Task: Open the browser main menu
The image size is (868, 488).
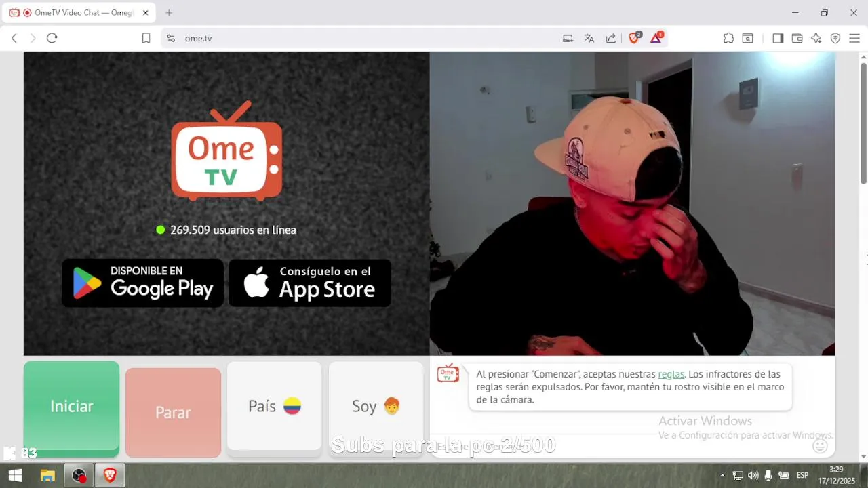Action: click(x=854, y=38)
